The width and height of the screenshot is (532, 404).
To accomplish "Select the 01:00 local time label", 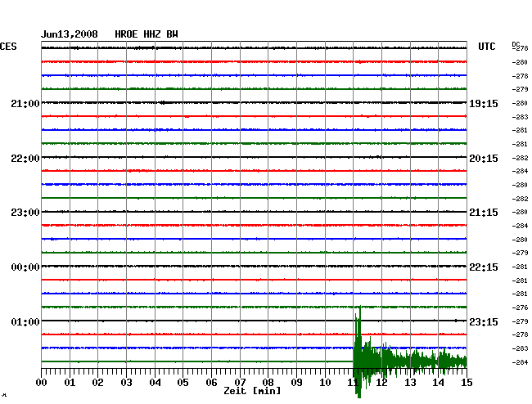I will [25, 321].
